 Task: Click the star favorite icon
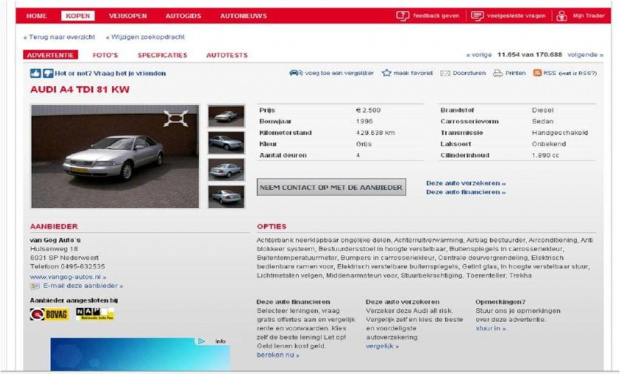click(x=386, y=73)
